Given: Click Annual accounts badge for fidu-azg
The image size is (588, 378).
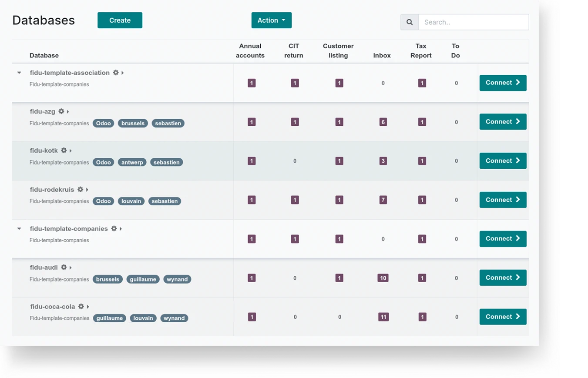Looking at the screenshot, I should [252, 122].
